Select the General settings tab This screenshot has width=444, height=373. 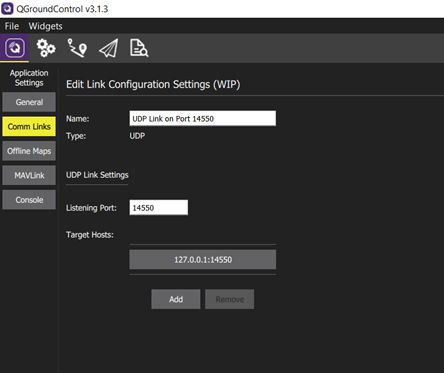(x=29, y=102)
